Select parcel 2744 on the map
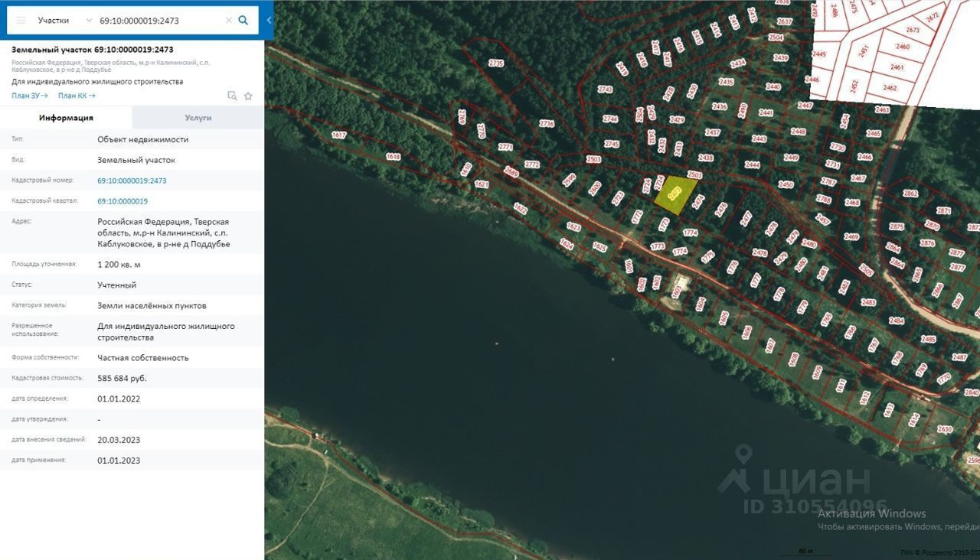Screen dimensions: 980x560 [x=609, y=119]
